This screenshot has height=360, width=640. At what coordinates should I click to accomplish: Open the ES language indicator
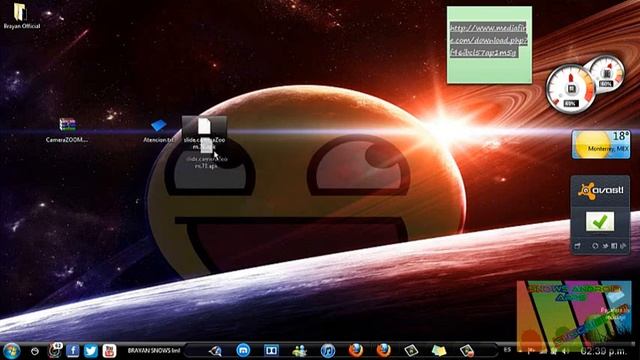pos(507,350)
